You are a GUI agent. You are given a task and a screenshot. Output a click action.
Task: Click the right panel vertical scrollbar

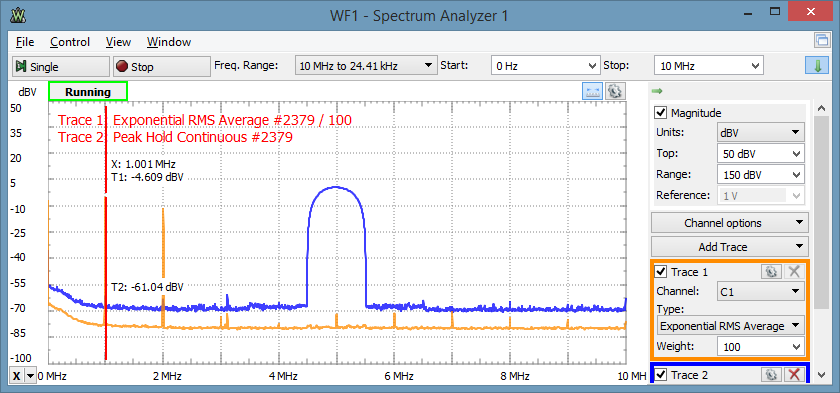pyautogui.click(x=821, y=241)
